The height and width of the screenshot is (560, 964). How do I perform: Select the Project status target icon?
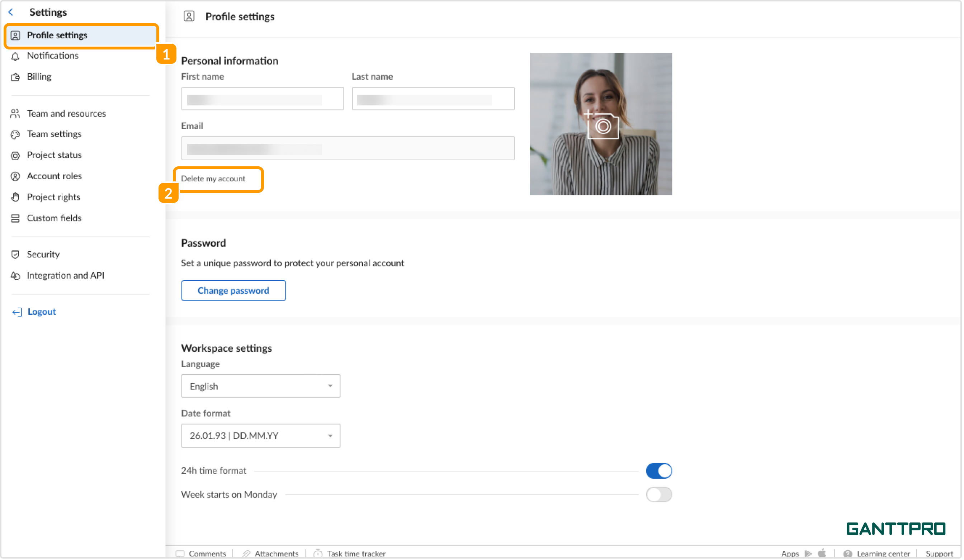15,155
